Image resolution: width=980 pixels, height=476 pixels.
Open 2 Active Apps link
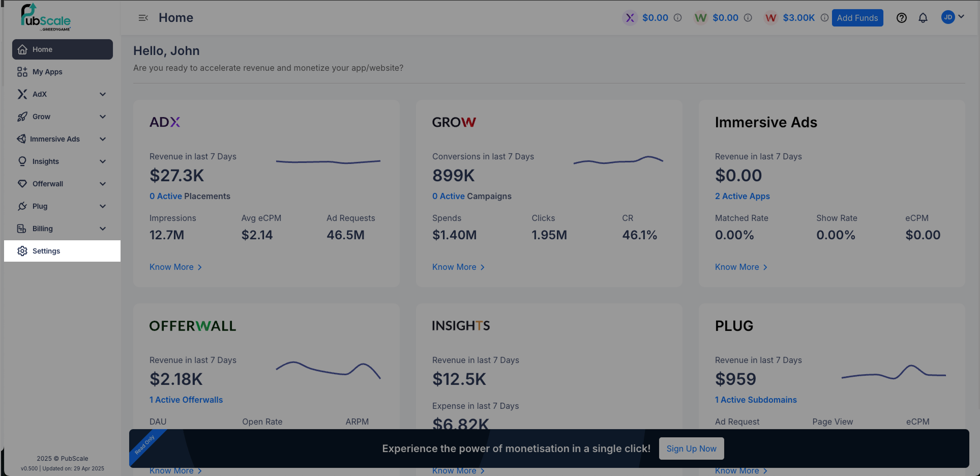pos(742,196)
